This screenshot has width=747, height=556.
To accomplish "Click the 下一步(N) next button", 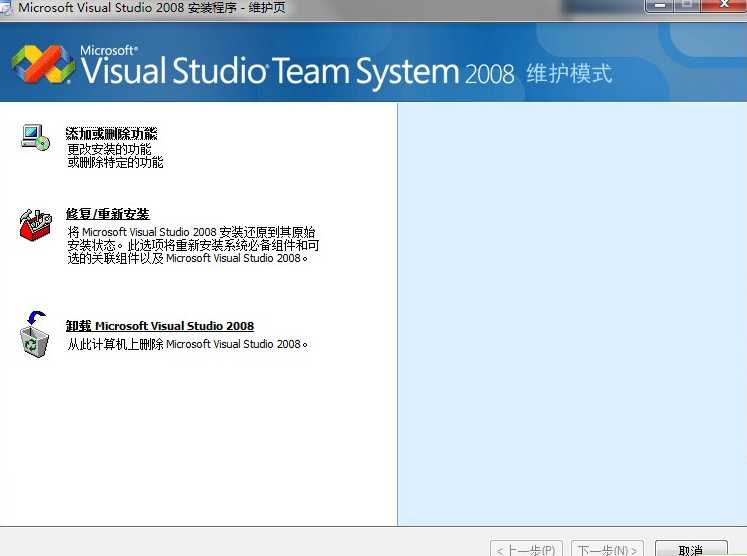I will click(607, 548).
